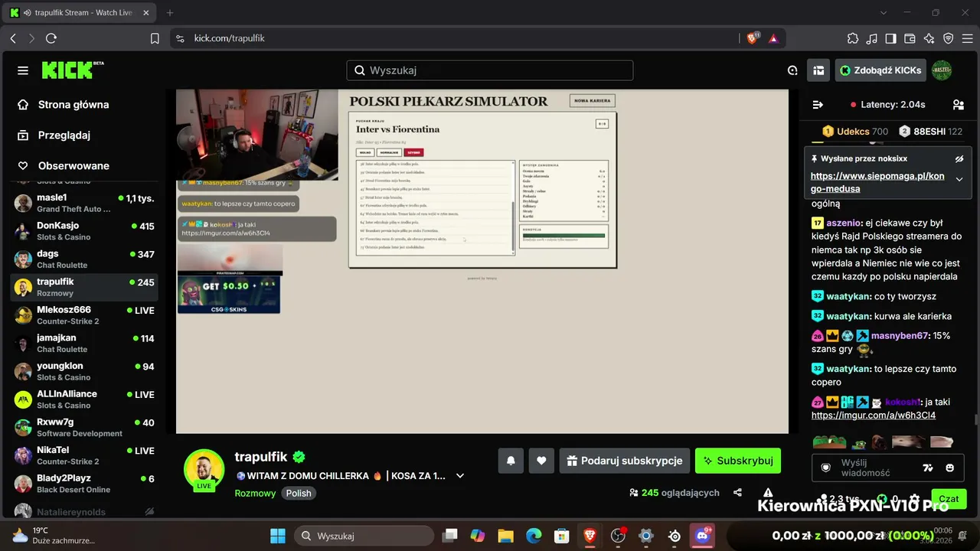Show the browser sidebar panel
The image size is (980, 551).
[x=891, y=38]
